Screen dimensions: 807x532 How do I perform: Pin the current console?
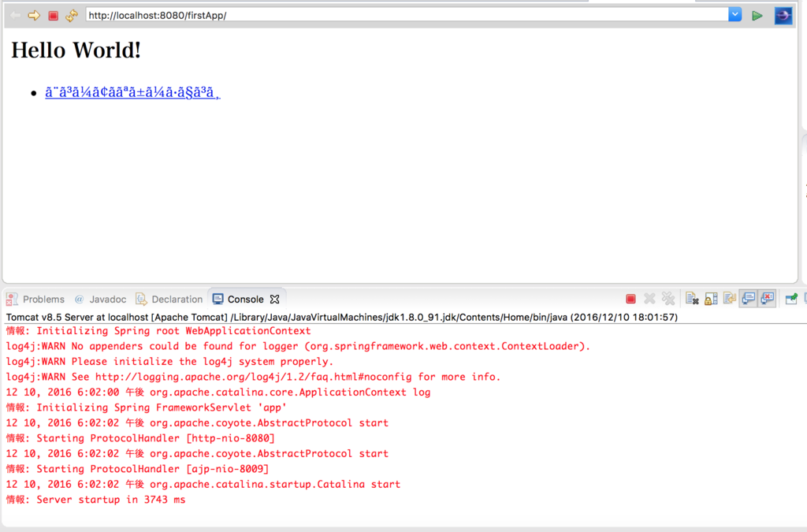coord(791,299)
